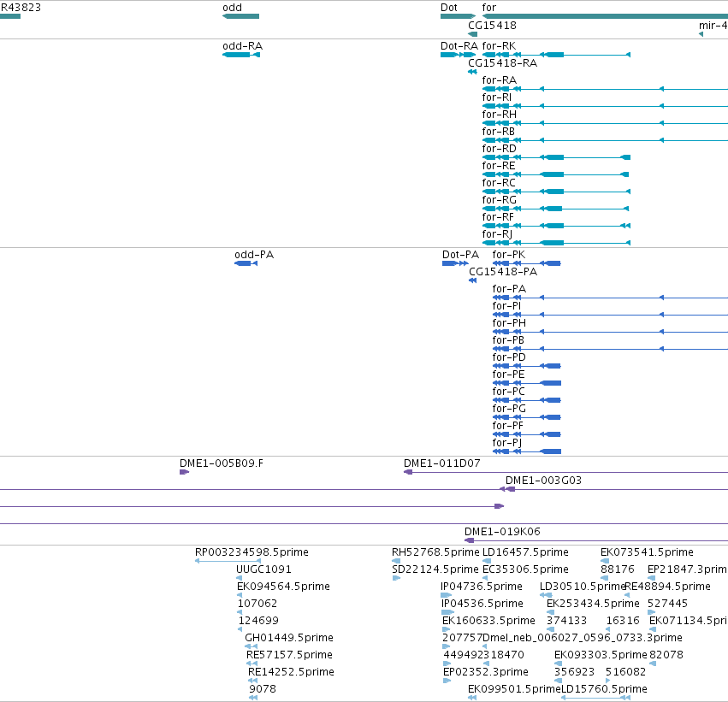Click the for-RH transcript label
Viewport: 728px width, 702px height.
click(499, 115)
